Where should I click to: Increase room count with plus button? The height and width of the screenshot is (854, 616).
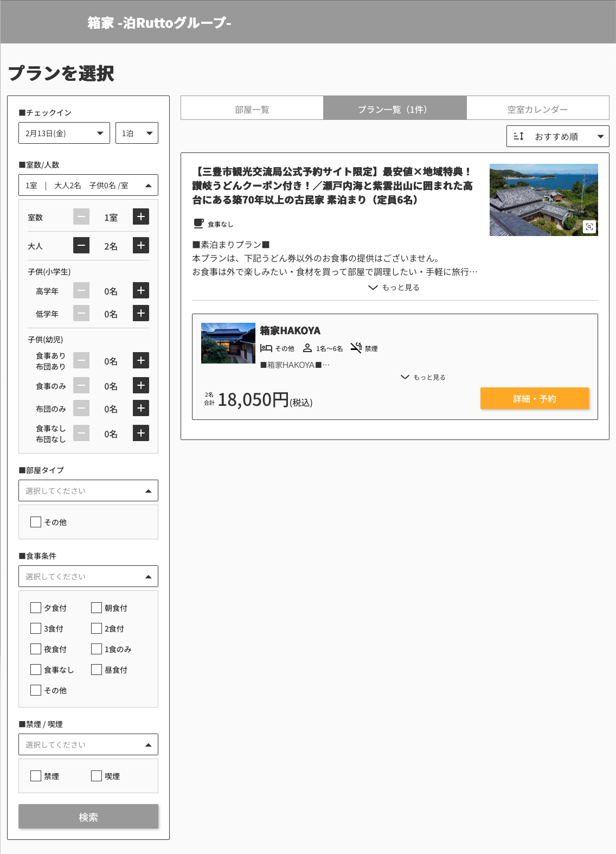point(141,217)
